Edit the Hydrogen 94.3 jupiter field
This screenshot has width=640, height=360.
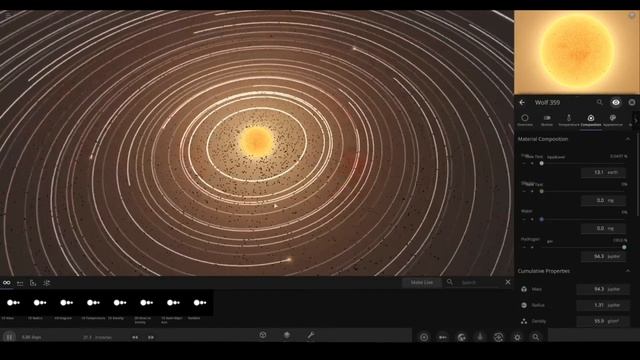(603, 256)
